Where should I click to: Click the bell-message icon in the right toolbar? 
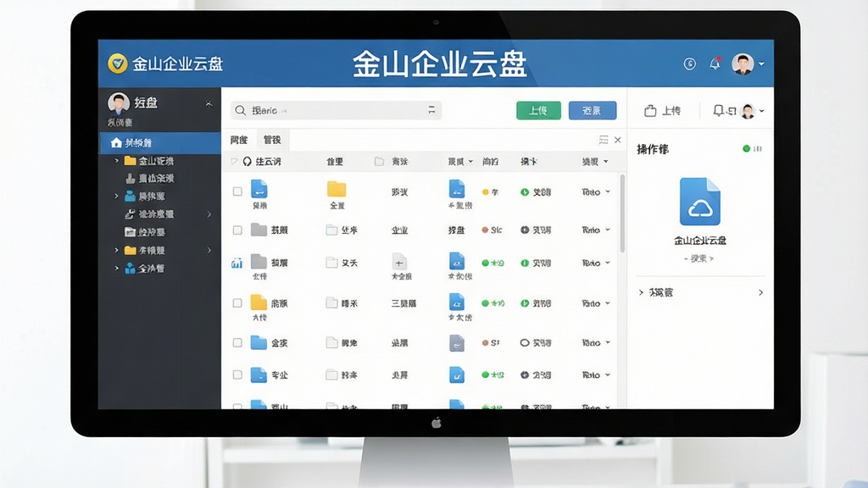[724, 111]
